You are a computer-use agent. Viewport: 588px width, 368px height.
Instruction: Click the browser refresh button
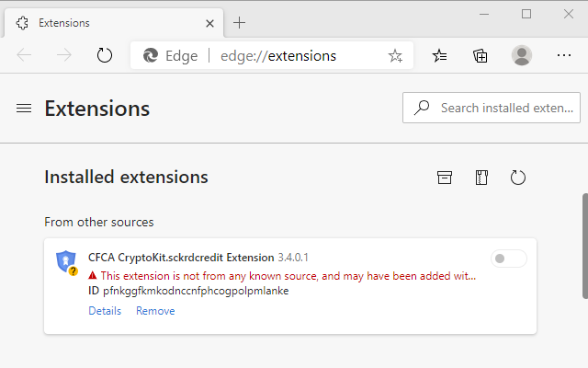click(x=105, y=55)
